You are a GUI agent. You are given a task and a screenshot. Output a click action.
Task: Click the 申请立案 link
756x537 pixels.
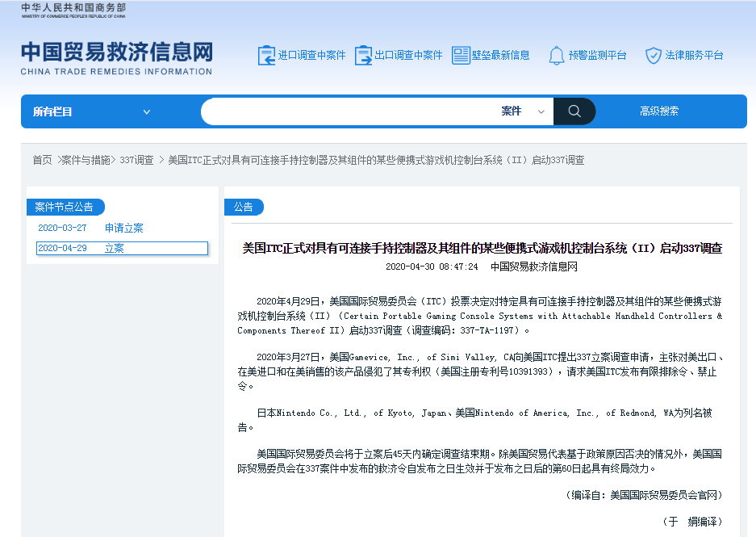[124, 228]
